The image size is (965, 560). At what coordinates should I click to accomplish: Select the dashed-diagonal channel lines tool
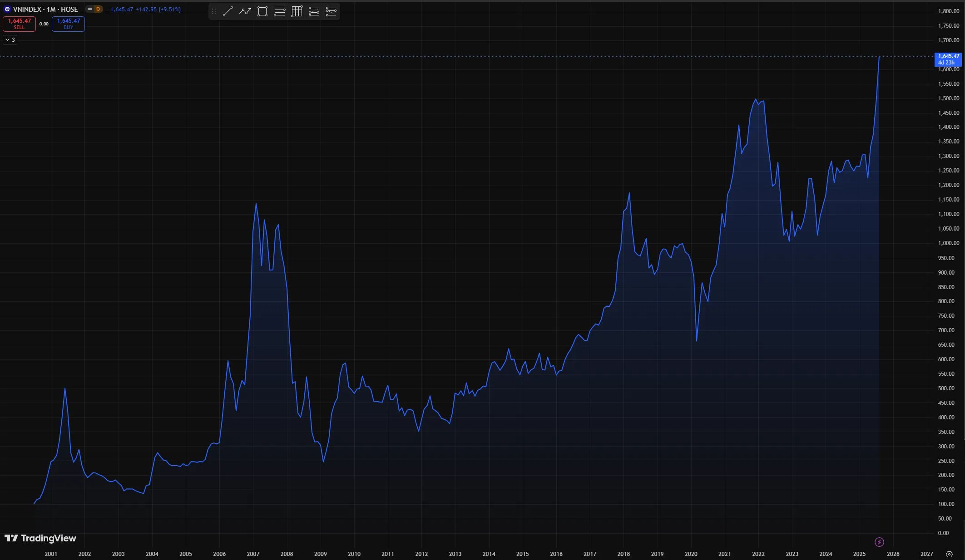(314, 11)
